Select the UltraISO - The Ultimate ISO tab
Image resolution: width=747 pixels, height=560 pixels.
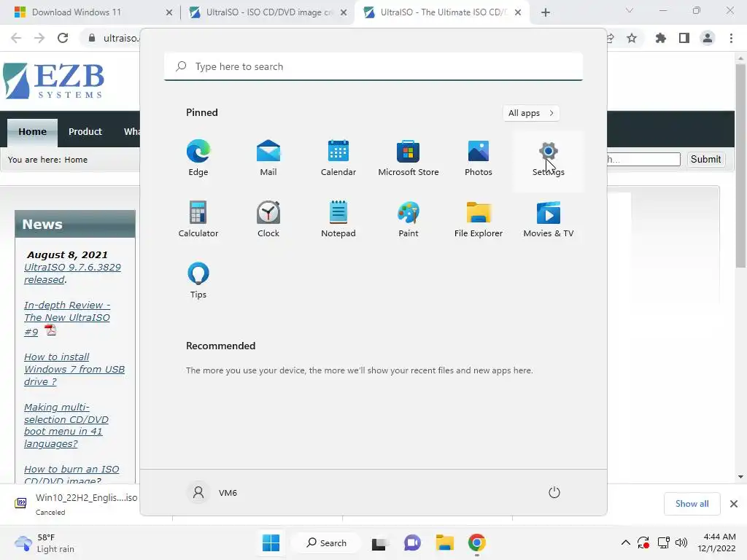click(436, 12)
